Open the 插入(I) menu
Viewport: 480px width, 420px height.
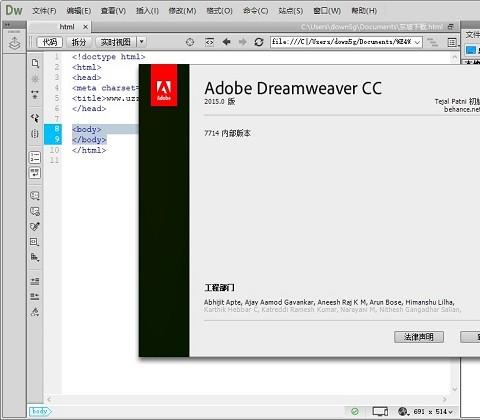pyautogui.click(x=147, y=11)
